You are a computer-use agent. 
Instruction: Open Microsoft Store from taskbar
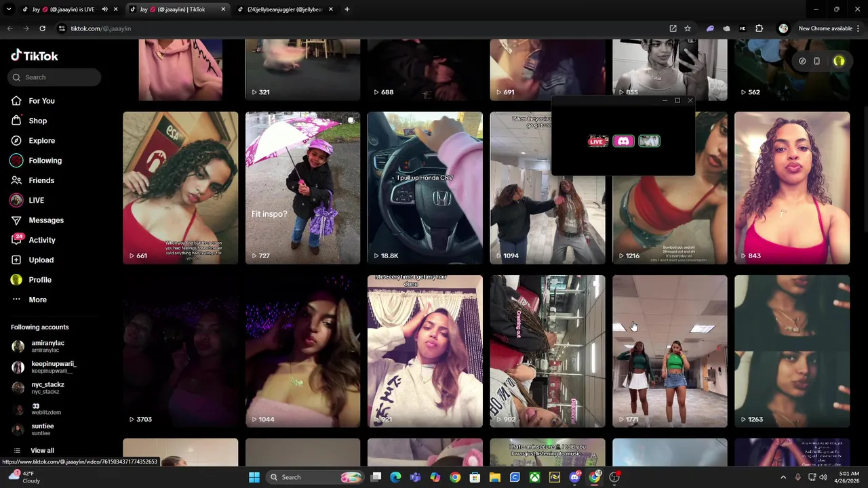(x=475, y=477)
